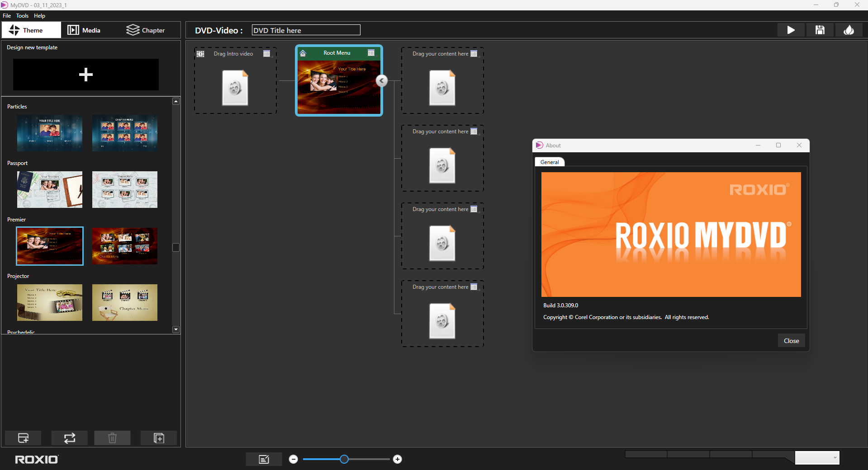
Task: Click the Projector category label
Action: point(18,276)
